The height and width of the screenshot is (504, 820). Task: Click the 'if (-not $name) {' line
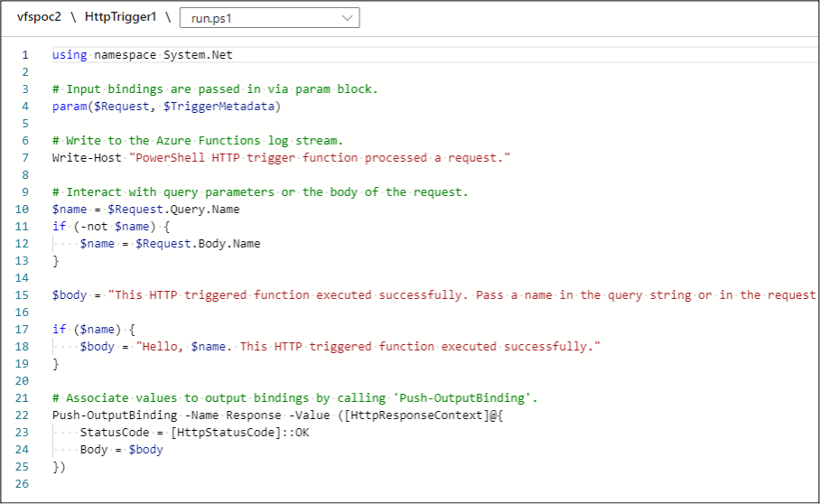(111, 227)
